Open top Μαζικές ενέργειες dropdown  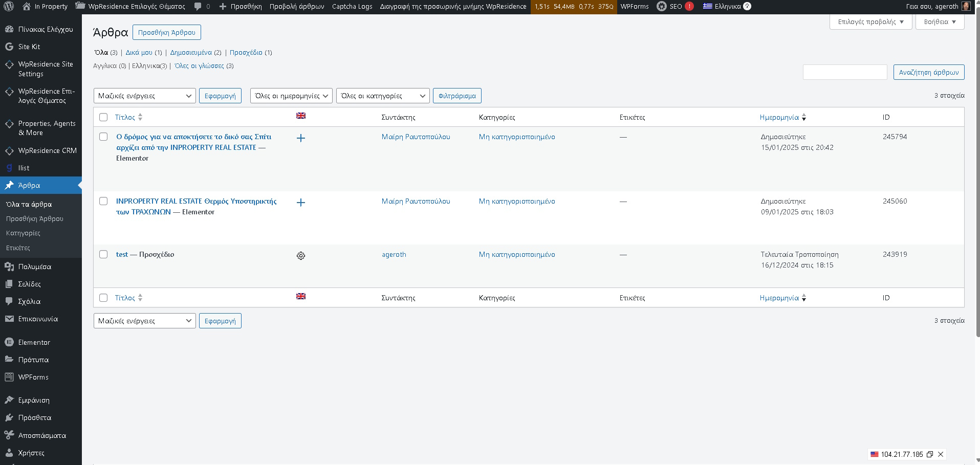145,96
